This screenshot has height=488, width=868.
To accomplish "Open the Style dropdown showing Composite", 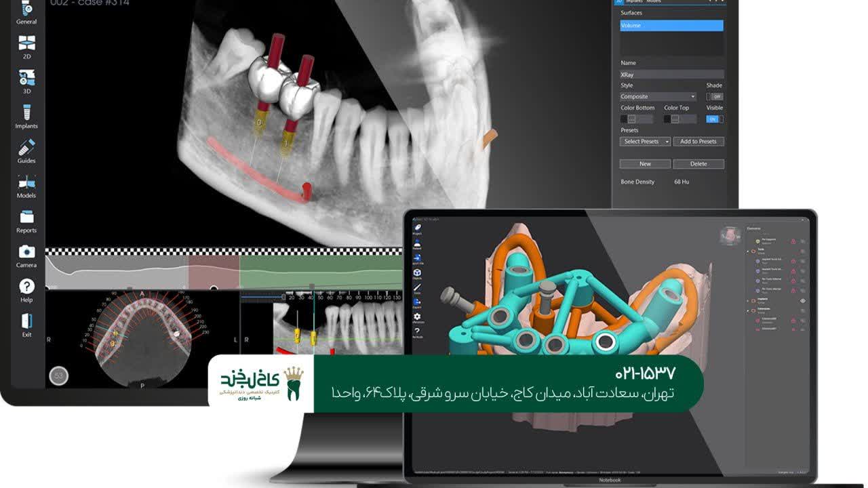I will [656, 96].
